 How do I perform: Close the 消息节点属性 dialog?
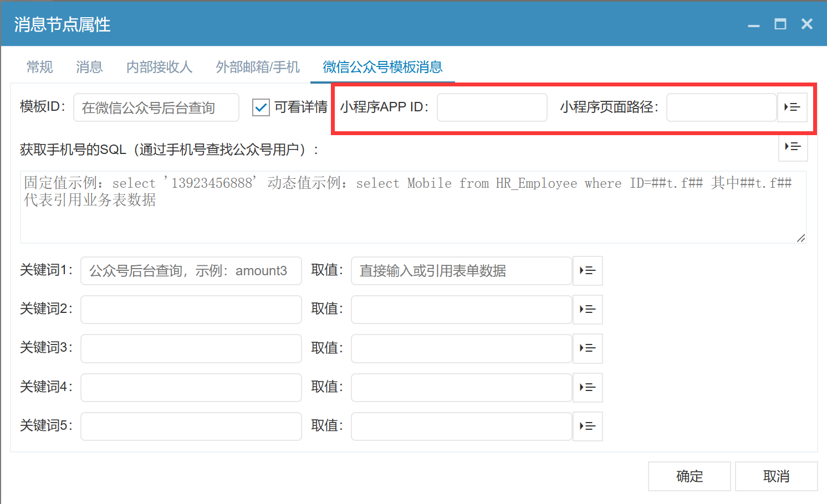(x=807, y=24)
